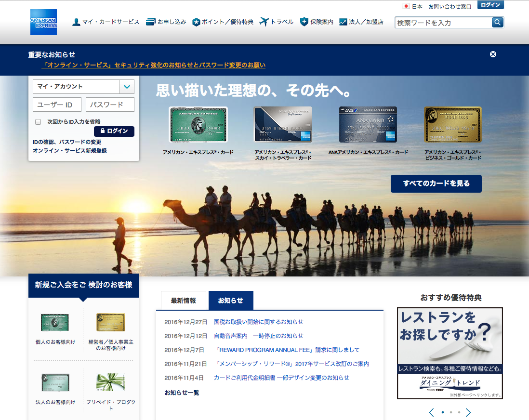Switch to the お知らせ tab
Screen dimensions: 529x420
tap(231, 300)
